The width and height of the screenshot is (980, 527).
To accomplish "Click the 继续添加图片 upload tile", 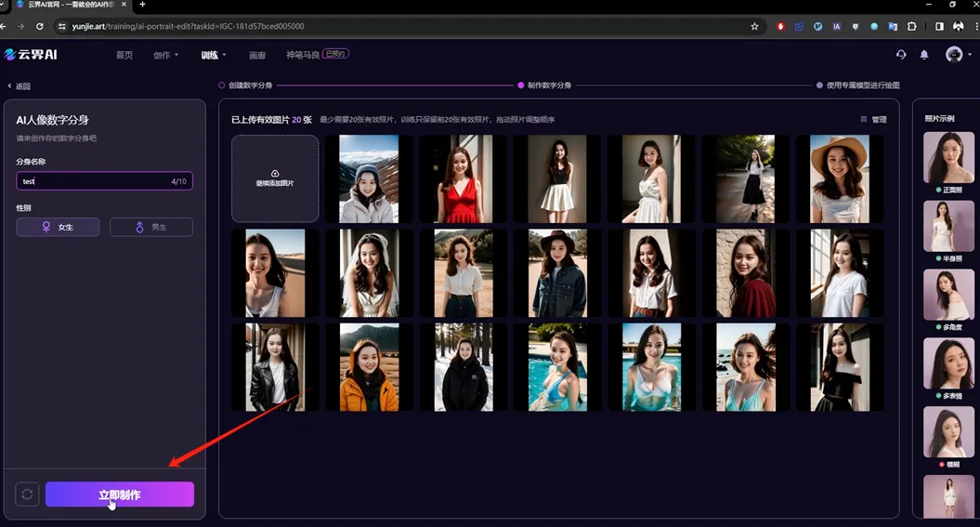I will coord(275,178).
